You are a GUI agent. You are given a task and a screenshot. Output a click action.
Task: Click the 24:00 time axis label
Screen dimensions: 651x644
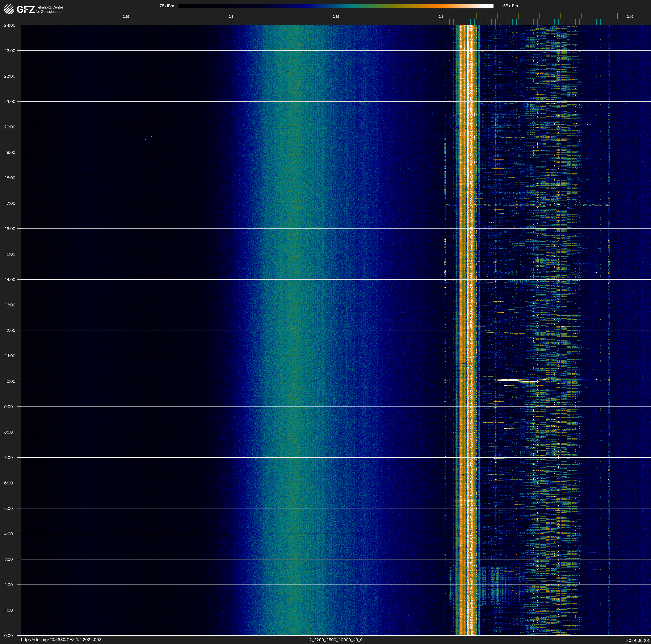(10, 25)
